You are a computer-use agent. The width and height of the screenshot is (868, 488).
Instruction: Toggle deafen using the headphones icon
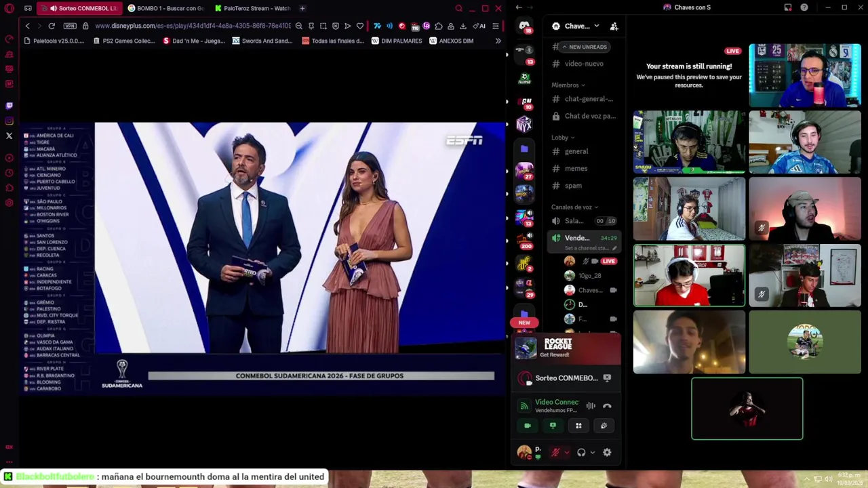click(x=581, y=452)
